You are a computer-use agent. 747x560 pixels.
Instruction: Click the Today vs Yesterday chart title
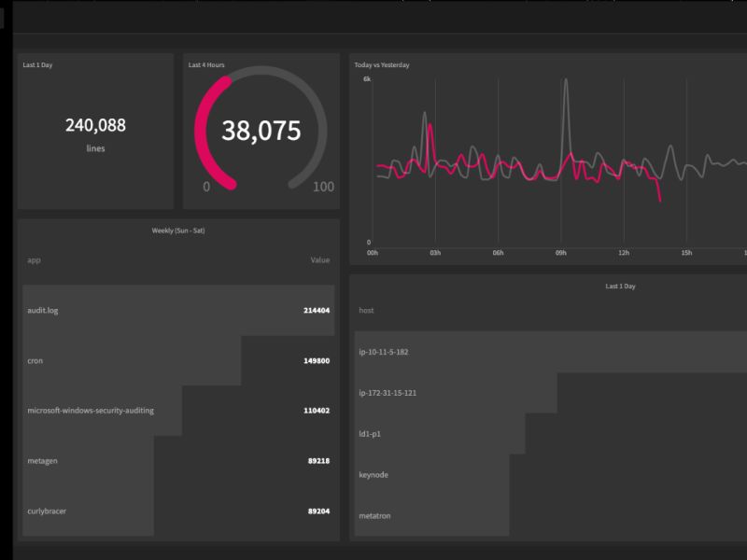coord(382,64)
